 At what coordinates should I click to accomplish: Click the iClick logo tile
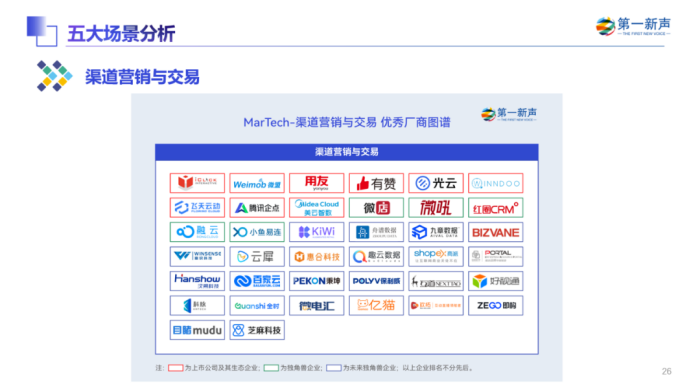pos(197,183)
